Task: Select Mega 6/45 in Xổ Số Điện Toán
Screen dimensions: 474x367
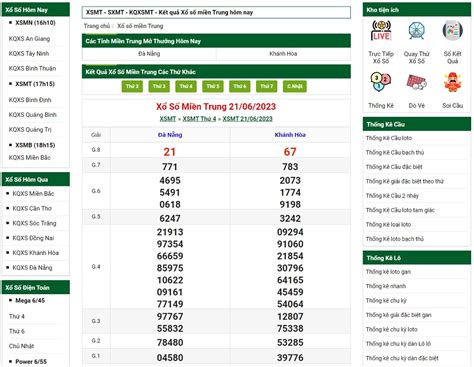Action: [30, 301]
